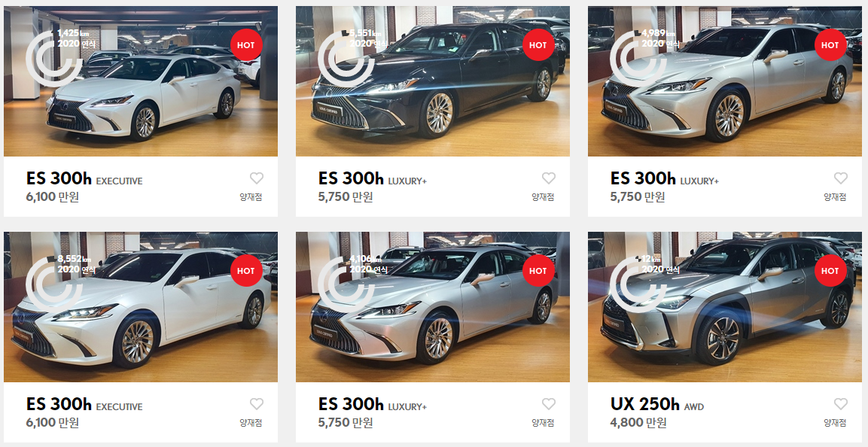Screen dimensions: 868x447
Task: Toggle heart on silver ES 300h with 4,989 km
Action: pyautogui.click(x=841, y=178)
